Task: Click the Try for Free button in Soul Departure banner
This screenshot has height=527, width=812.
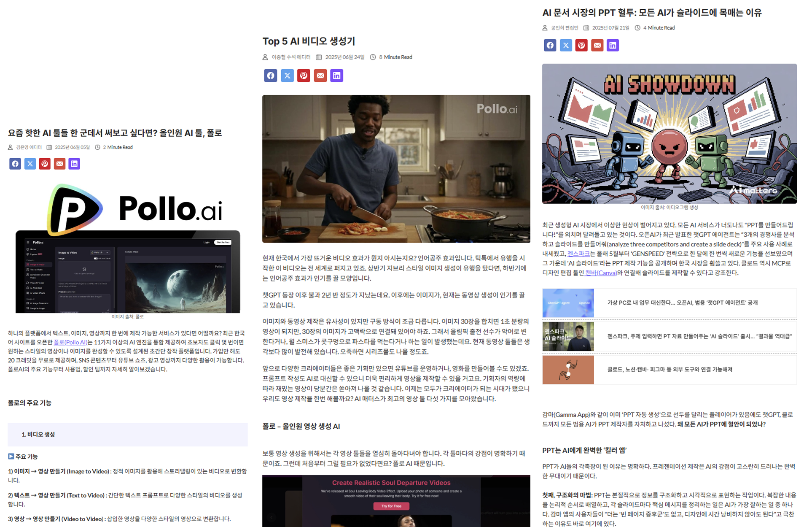Action: tap(391, 506)
